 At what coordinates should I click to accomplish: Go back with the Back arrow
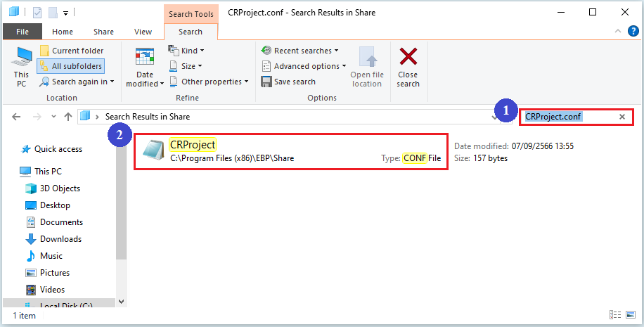tap(17, 117)
